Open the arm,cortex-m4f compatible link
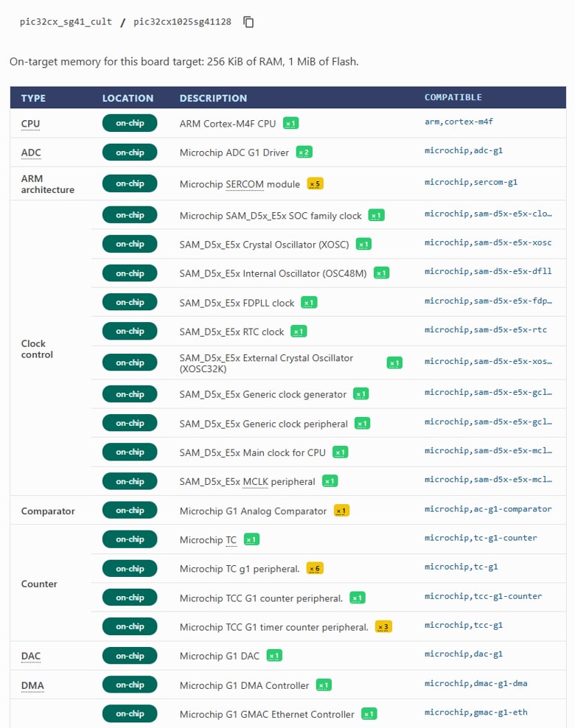This screenshot has width=575, height=728. point(459,122)
